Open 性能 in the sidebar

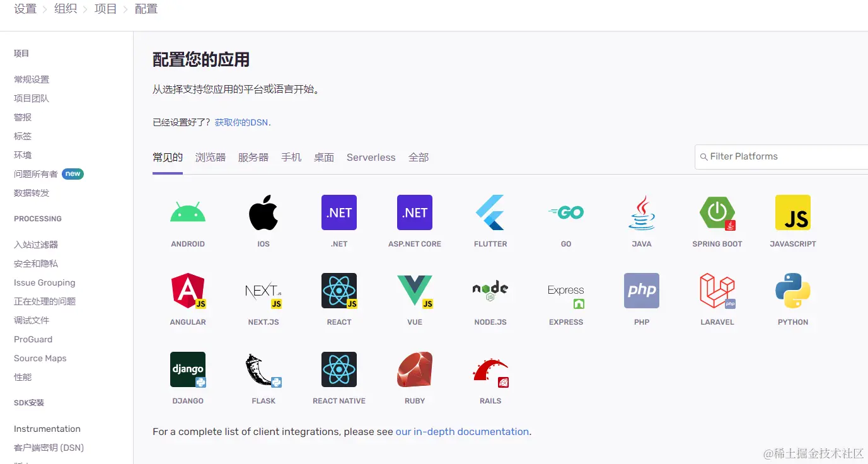point(23,377)
